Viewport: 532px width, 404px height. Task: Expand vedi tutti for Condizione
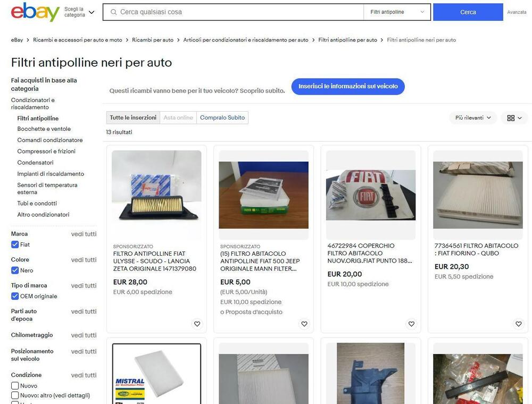[84, 375]
